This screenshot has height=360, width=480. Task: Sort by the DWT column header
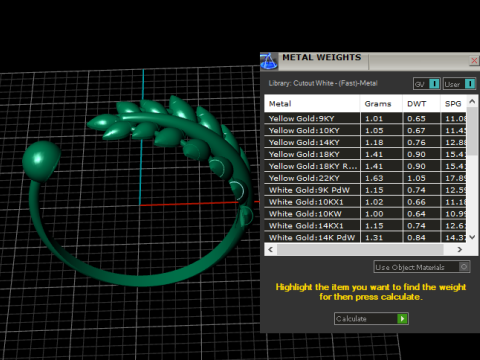point(421,104)
